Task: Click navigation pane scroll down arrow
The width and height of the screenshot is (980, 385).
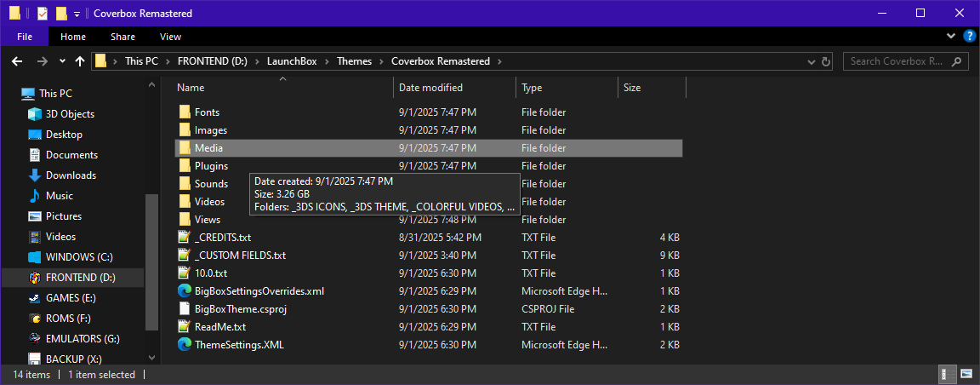Action: point(151,356)
